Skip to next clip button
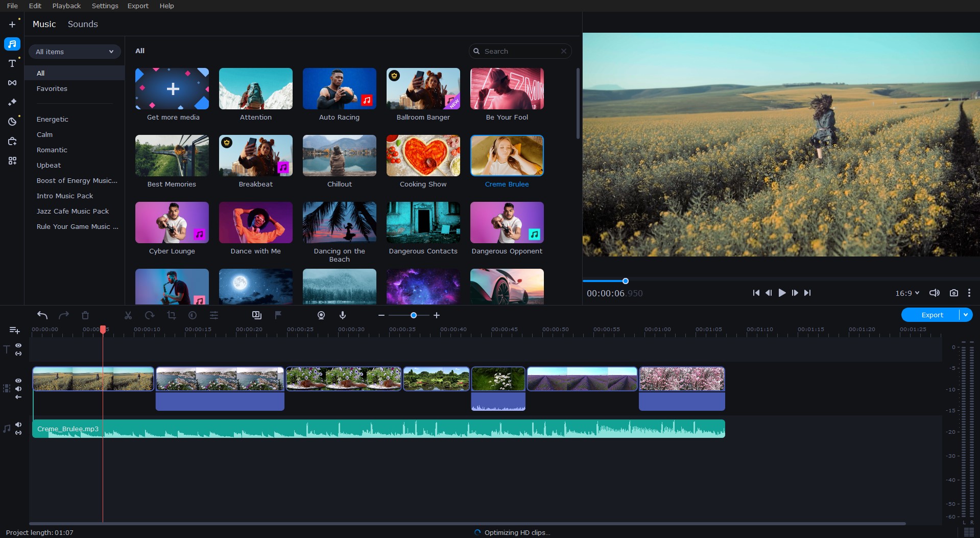 pos(807,293)
